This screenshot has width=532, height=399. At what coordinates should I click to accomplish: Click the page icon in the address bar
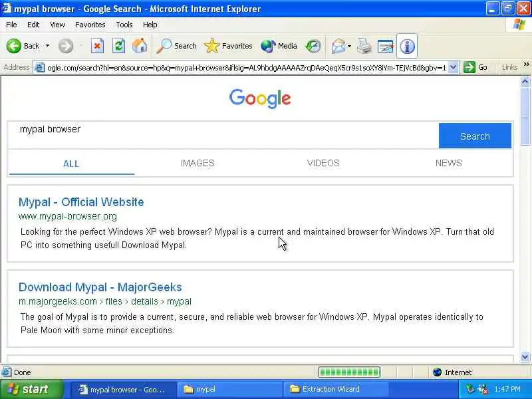pos(40,68)
